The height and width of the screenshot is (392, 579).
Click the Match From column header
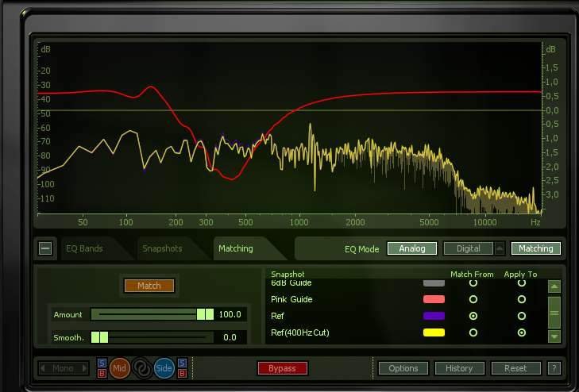(x=472, y=274)
